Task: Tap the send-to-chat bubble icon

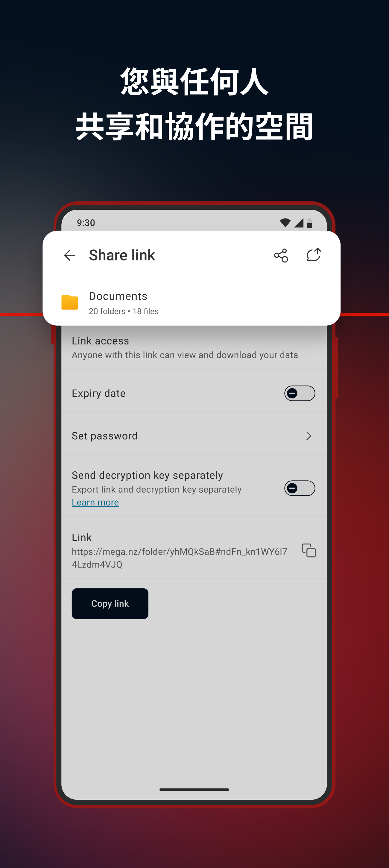Action: [314, 255]
